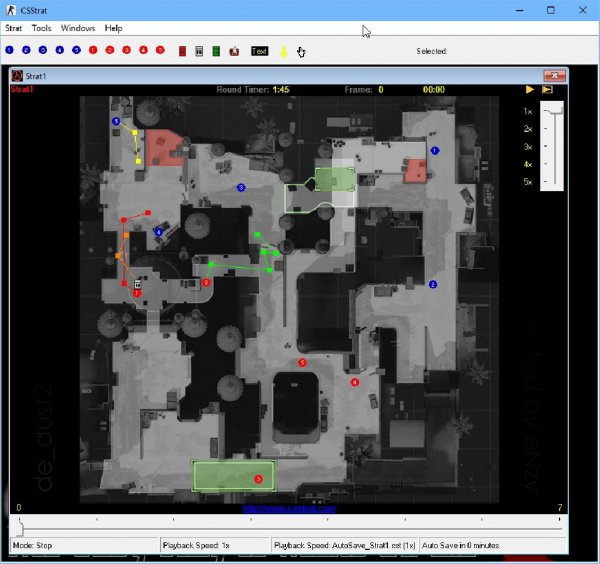Select blue player 5 in toolbar

(x=77, y=50)
